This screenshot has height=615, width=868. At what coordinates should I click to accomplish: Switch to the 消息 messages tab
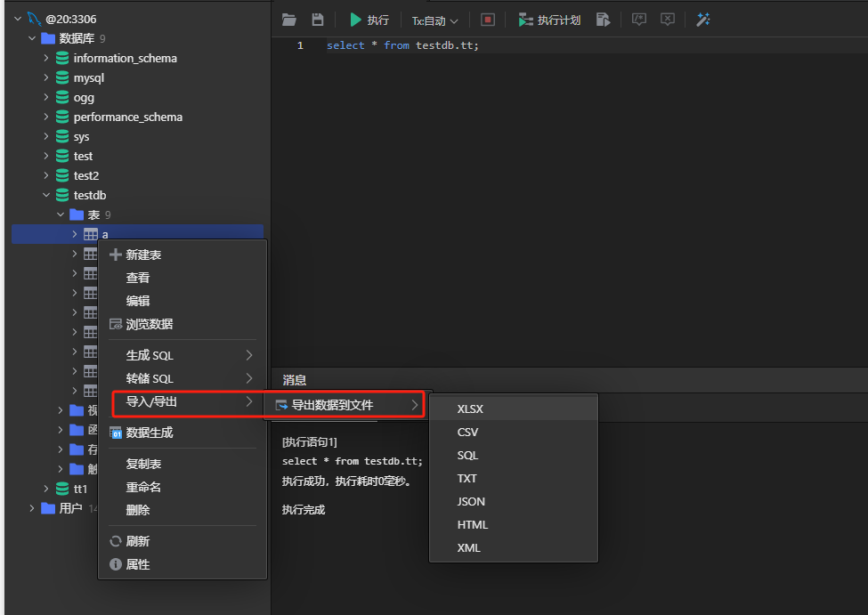(x=295, y=380)
